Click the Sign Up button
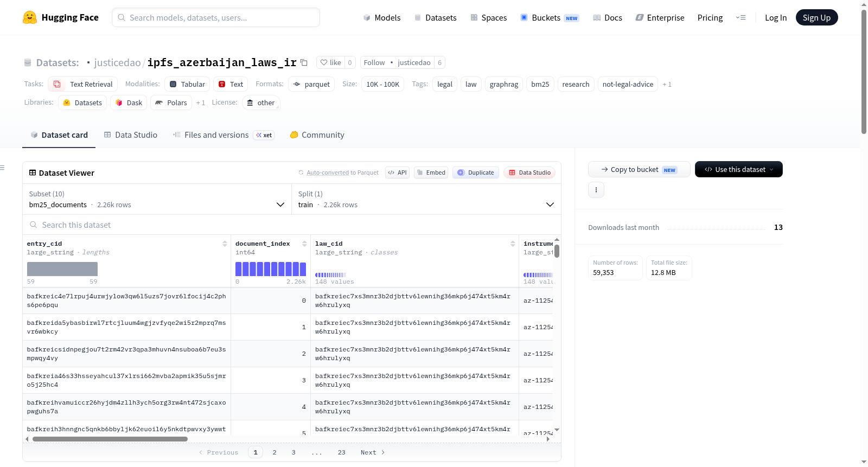The width and height of the screenshot is (868, 467). (x=816, y=17)
